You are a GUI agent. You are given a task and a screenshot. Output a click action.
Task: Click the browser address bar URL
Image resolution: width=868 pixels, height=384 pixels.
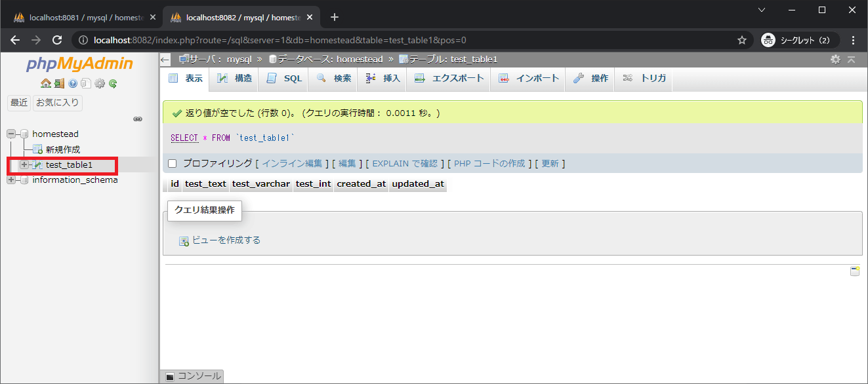(280, 40)
